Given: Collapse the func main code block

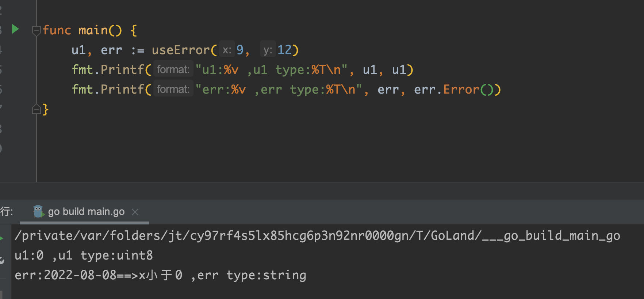Looking at the screenshot, I should point(36,31).
